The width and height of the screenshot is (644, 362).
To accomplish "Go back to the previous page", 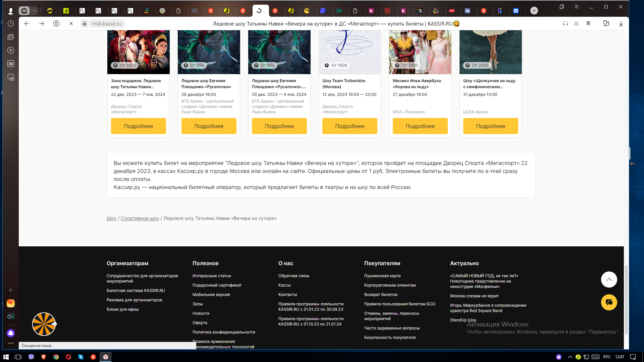I will pyautogui.click(x=27, y=23).
